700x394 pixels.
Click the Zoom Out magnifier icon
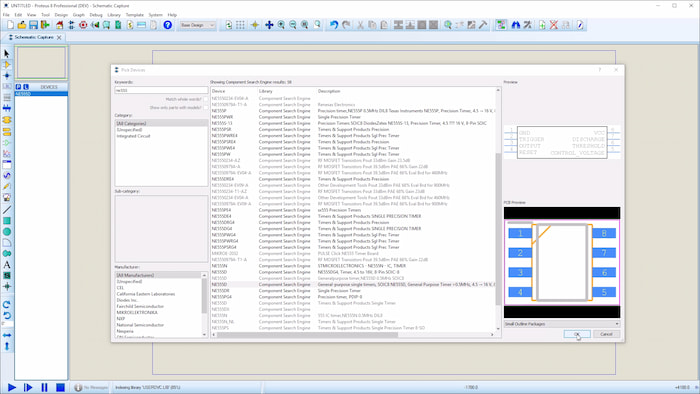[x=292, y=25]
